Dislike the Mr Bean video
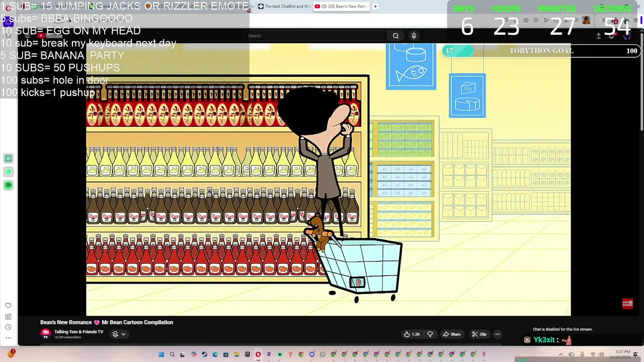 click(430, 334)
